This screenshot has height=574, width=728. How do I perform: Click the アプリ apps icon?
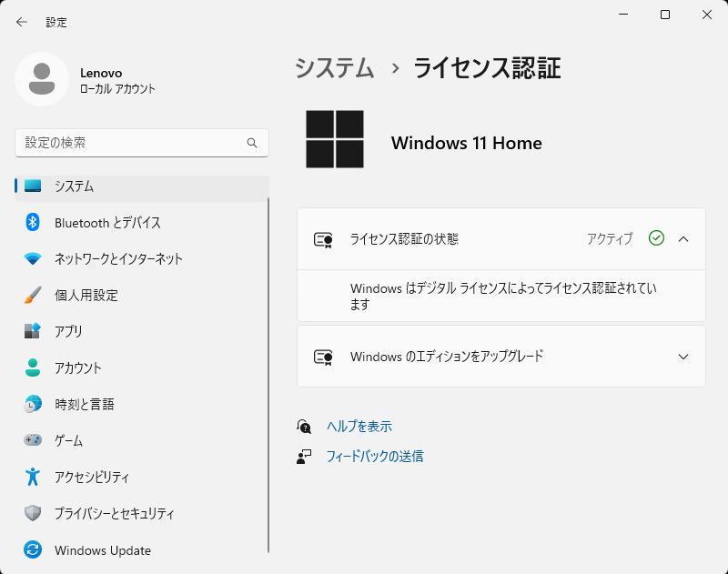coord(33,331)
